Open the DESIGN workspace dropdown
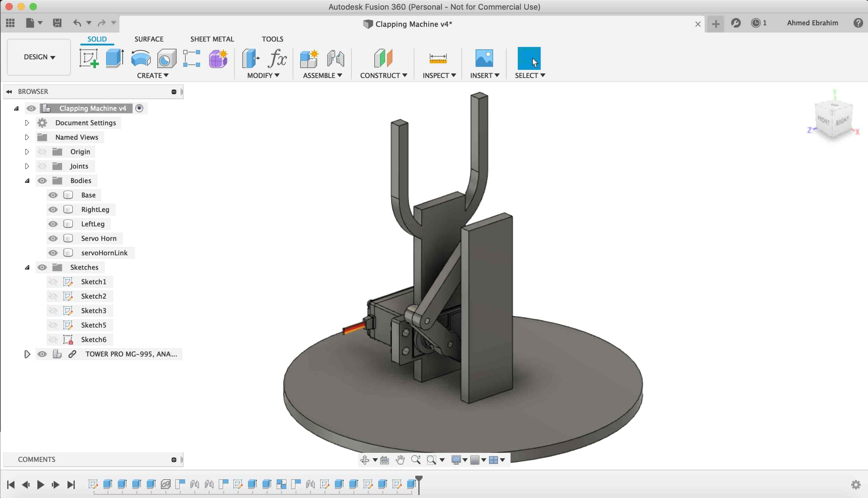The height and width of the screenshot is (498, 868). [x=39, y=57]
